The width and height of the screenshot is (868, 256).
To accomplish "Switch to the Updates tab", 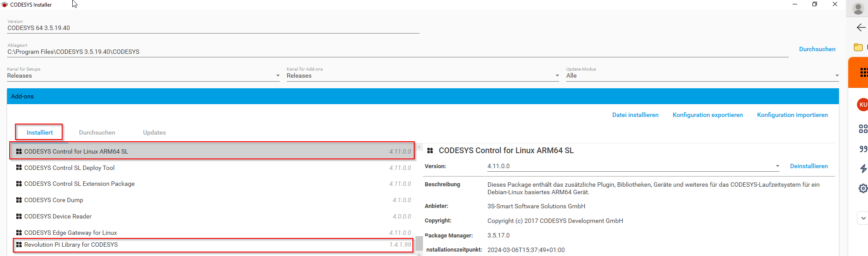I will pos(154,132).
